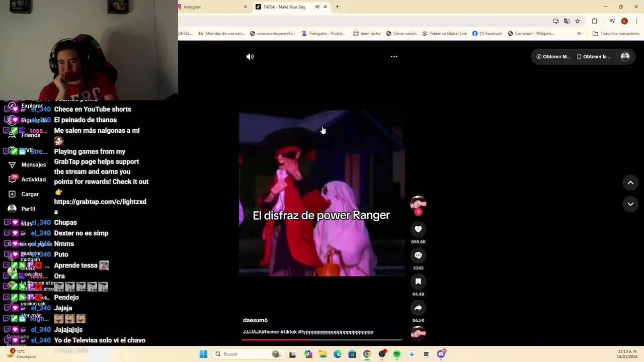Open Microsoft Edge from the taskbar

pos(338,354)
